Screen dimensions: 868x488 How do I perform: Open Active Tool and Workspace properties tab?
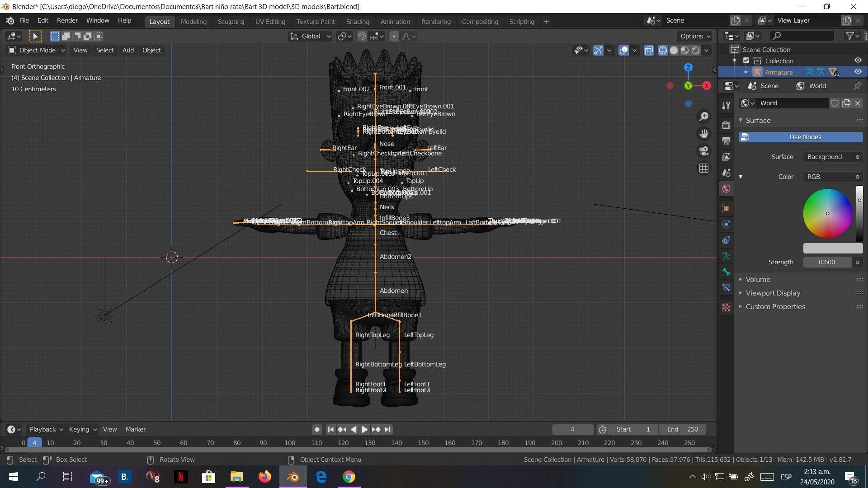point(726,105)
